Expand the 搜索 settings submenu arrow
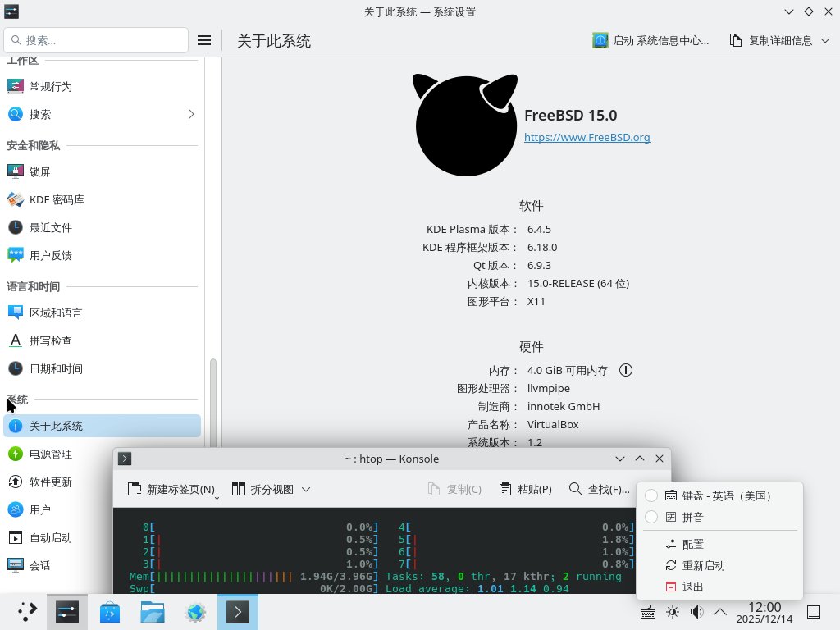The width and height of the screenshot is (840, 630). pos(191,114)
